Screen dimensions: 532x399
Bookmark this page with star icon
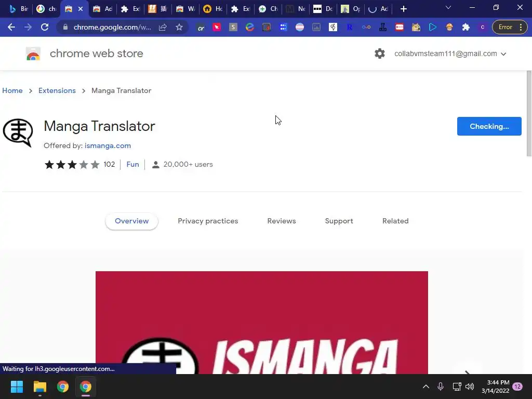pos(179,27)
